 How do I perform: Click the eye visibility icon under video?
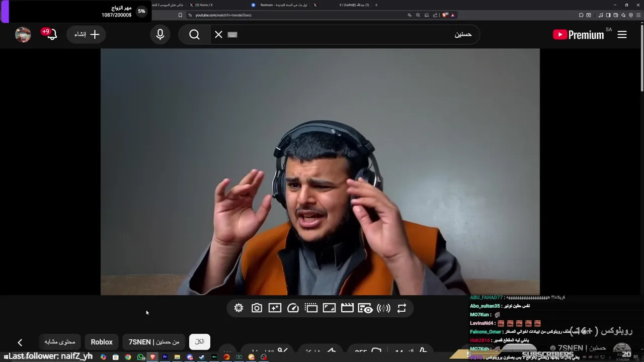tap(365, 308)
